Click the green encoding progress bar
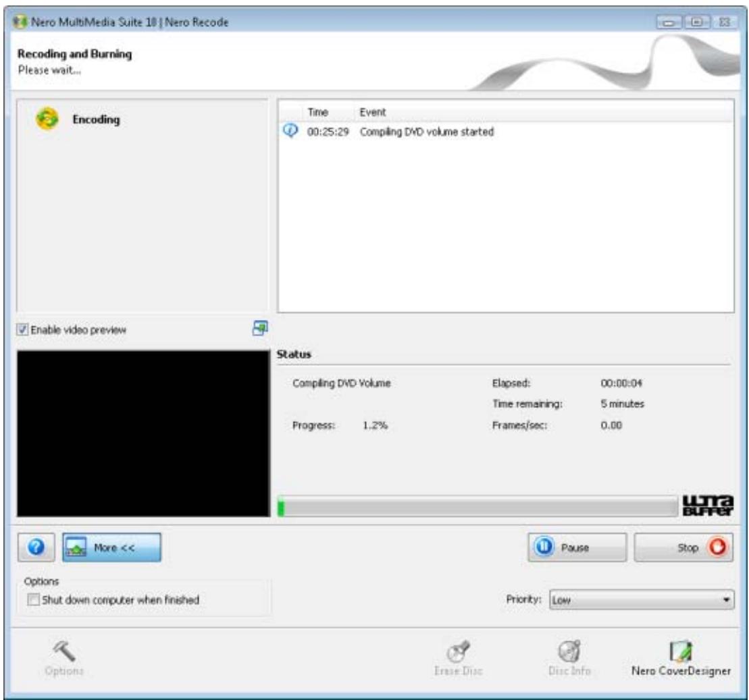 click(x=477, y=507)
